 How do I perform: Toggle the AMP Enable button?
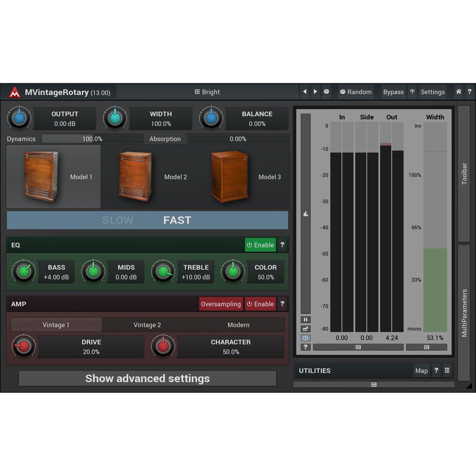pos(260,304)
